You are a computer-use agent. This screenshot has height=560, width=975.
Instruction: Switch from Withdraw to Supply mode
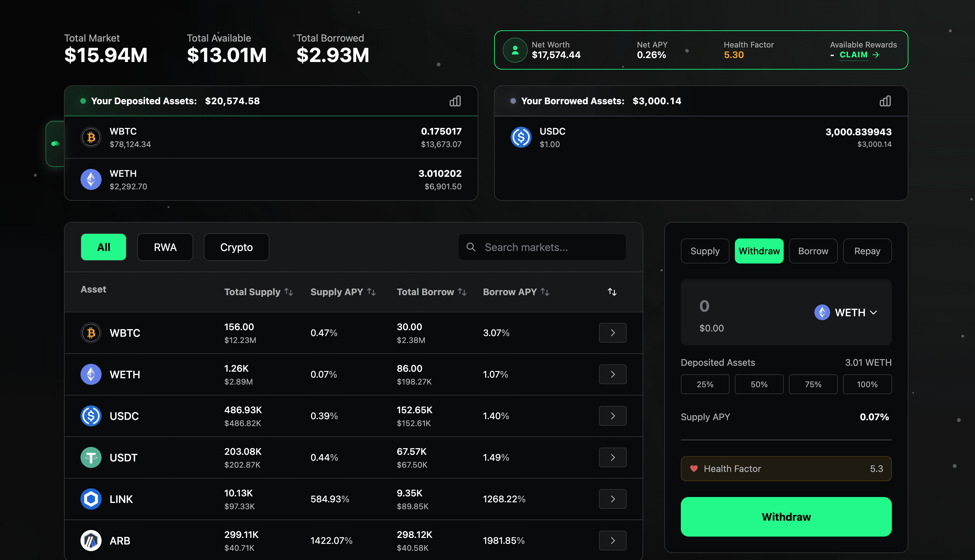point(704,251)
